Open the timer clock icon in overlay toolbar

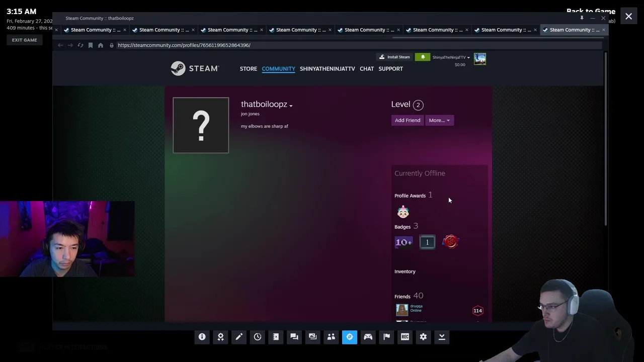257,337
